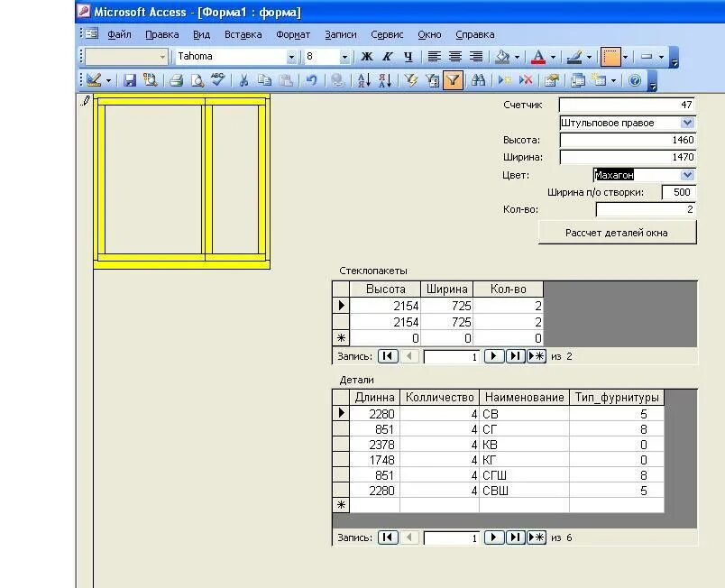Viewport: 725px width, 588px height.
Task: Open Access help question icon
Action: point(636,80)
